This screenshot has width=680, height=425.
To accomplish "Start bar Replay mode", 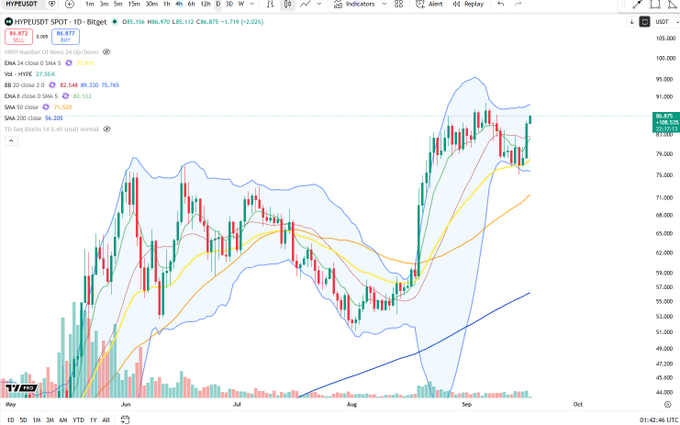I will (x=468, y=4).
